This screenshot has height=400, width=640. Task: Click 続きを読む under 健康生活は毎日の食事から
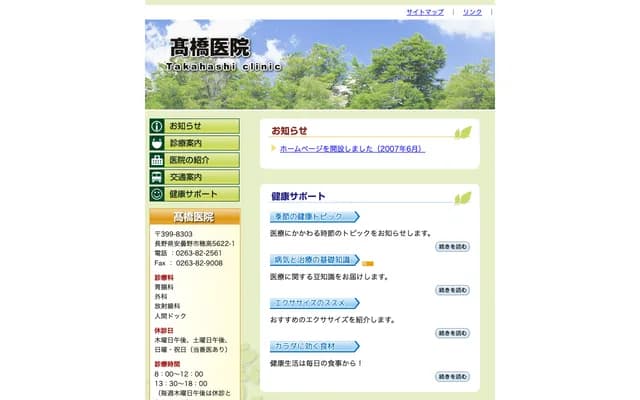(x=452, y=376)
